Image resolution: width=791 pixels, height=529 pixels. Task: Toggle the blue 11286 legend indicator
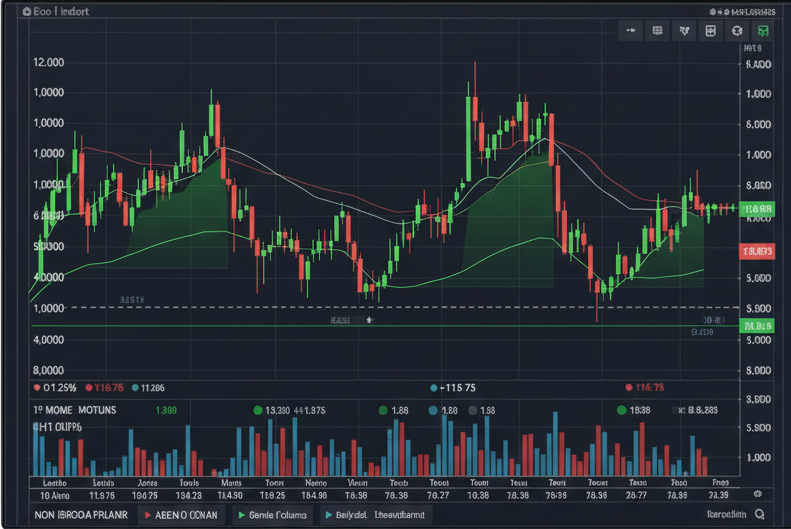[134, 387]
